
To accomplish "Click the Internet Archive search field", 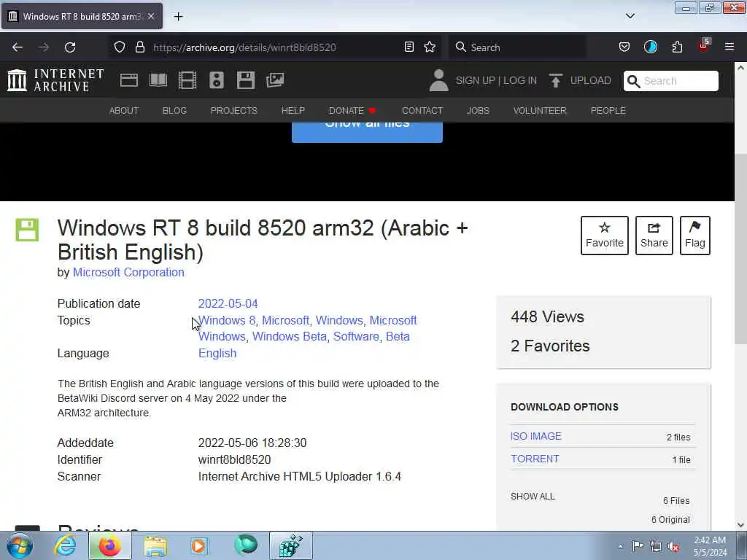I will [x=671, y=81].
